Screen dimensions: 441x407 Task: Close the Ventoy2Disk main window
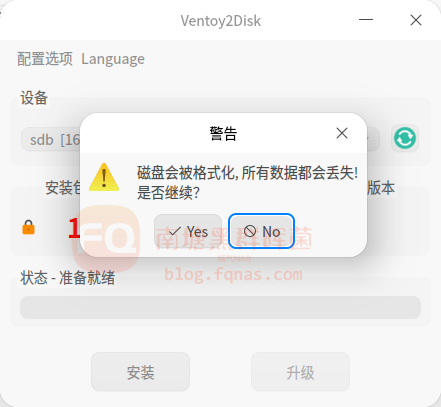pos(416,20)
